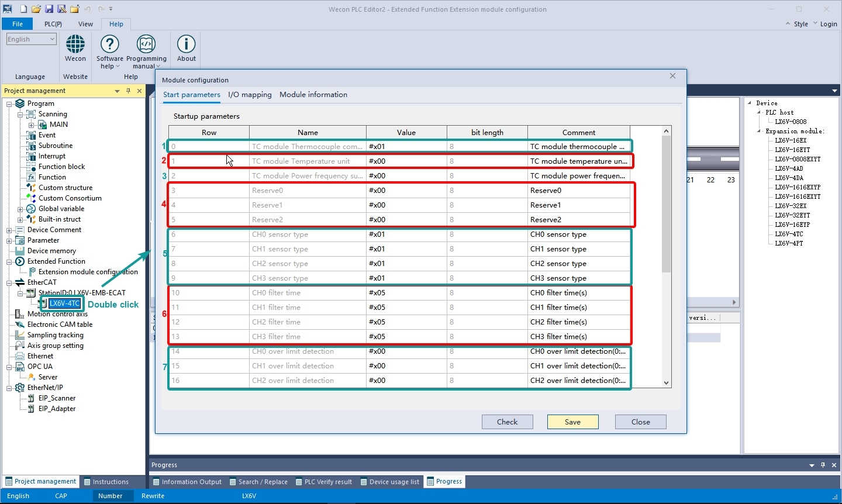842x504 pixels.
Task: Open Axis group setting in project tree
Action: 55,346
